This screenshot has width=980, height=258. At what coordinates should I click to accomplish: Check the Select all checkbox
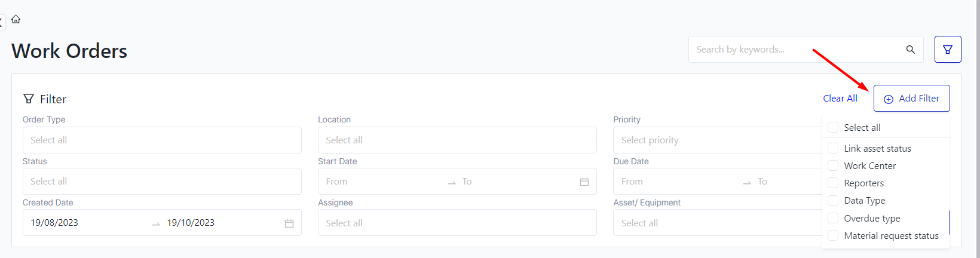tap(833, 127)
